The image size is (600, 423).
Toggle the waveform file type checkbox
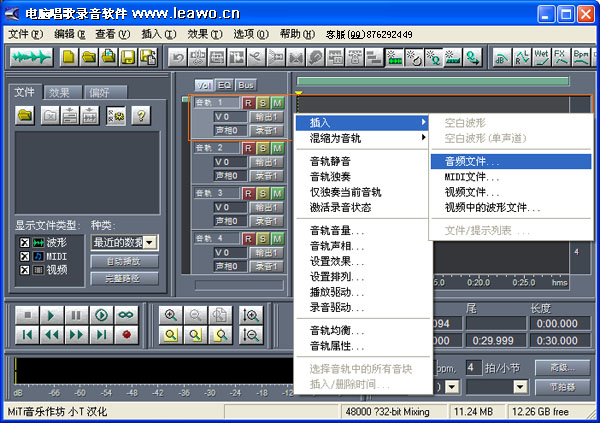point(24,243)
